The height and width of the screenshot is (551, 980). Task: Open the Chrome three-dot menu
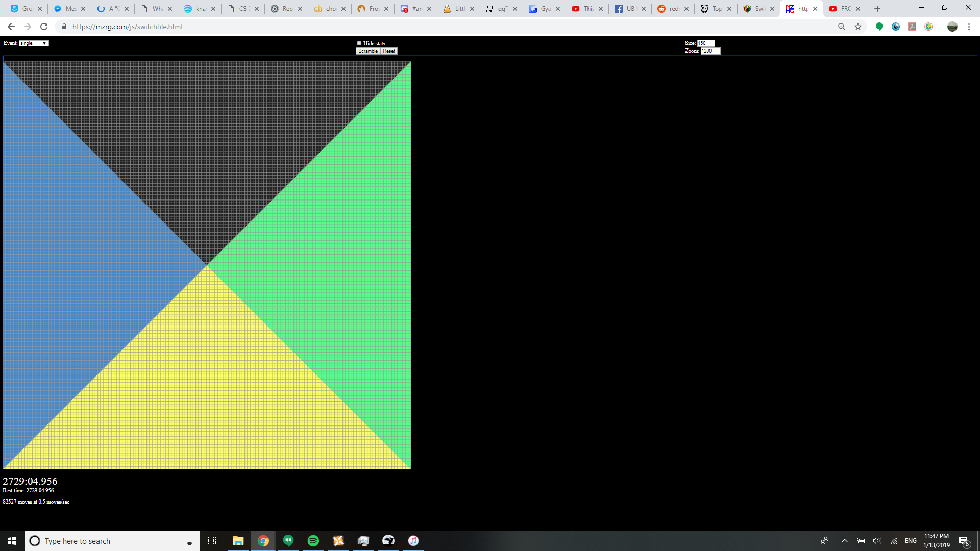coord(969,27)
